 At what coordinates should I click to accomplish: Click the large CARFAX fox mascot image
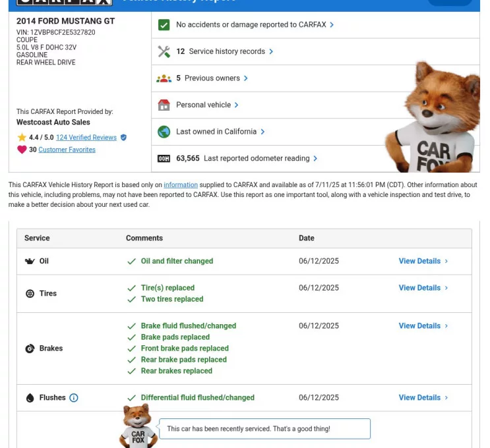(x=431, y=119)
